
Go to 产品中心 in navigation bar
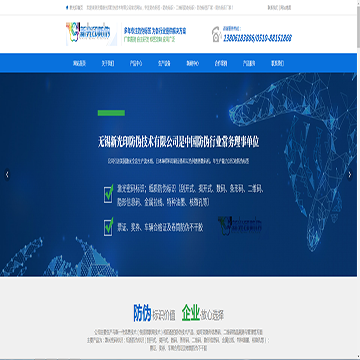(136, 63)
